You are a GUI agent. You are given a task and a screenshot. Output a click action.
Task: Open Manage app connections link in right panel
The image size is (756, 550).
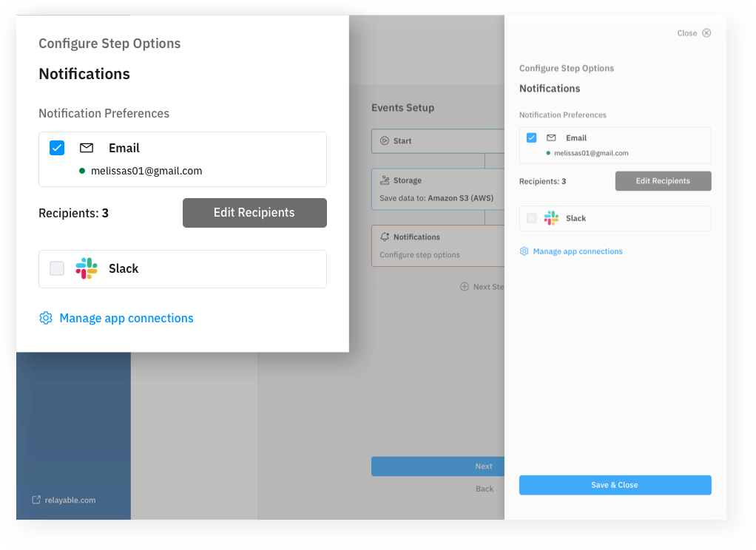578,251
